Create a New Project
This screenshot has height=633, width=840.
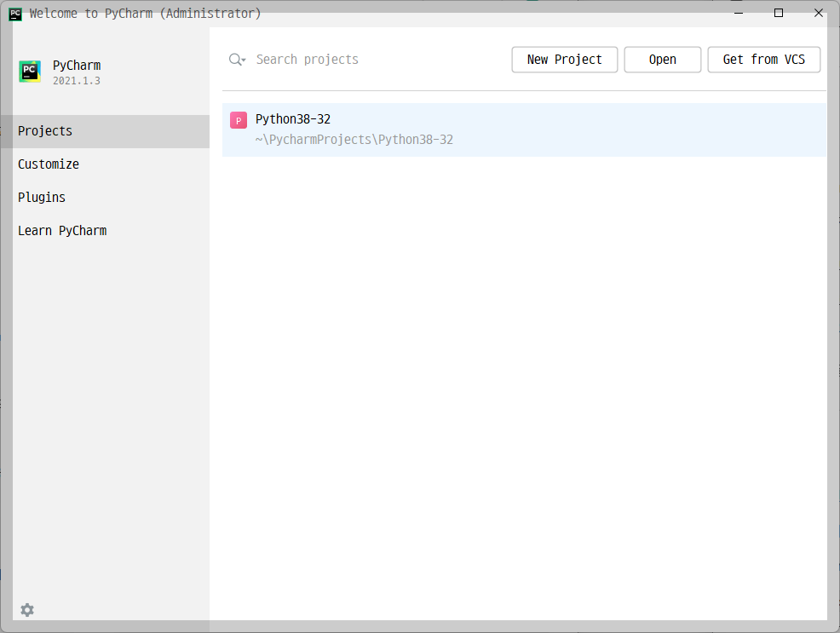pos(565,60)
